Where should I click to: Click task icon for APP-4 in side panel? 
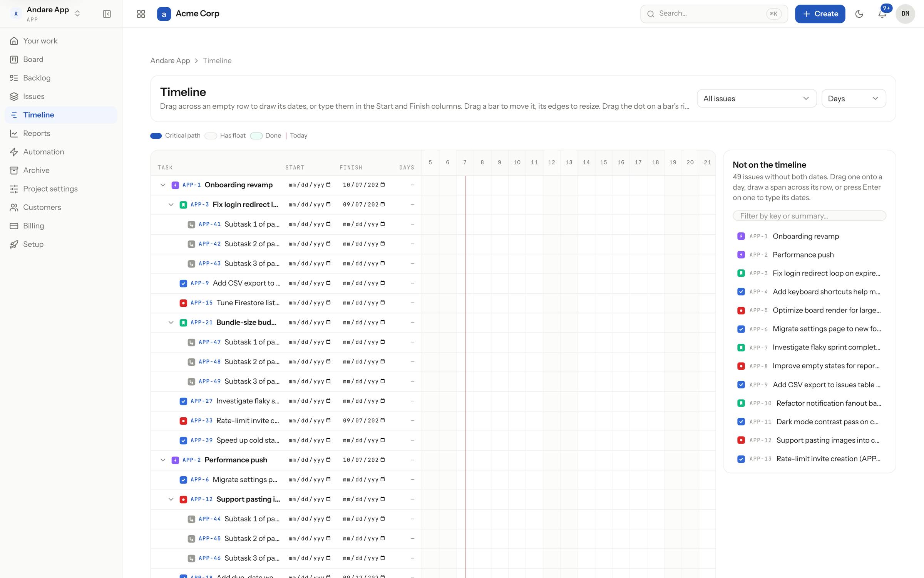pos(741,292)
